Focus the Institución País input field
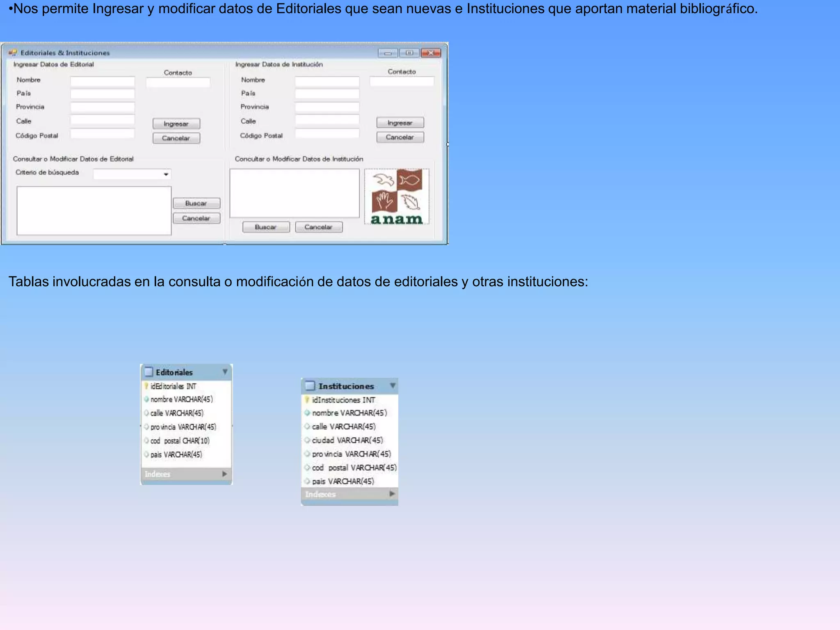 coord(327,94)
